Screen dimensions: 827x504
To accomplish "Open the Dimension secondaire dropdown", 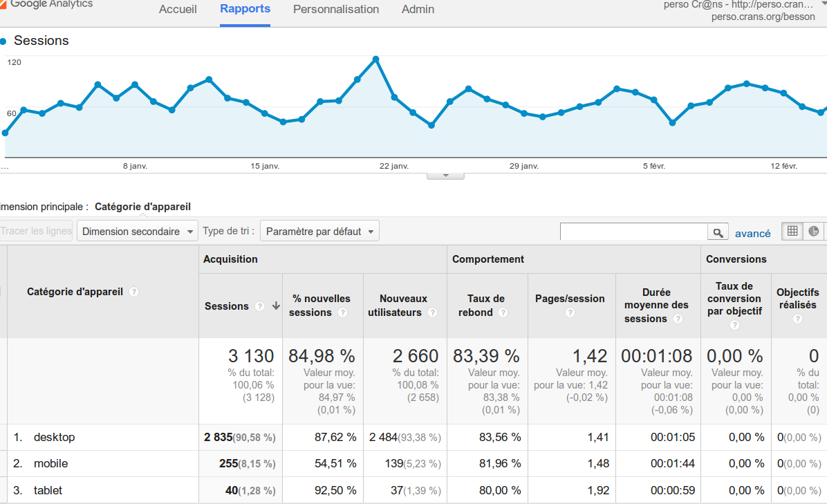I will coord(138,232).
